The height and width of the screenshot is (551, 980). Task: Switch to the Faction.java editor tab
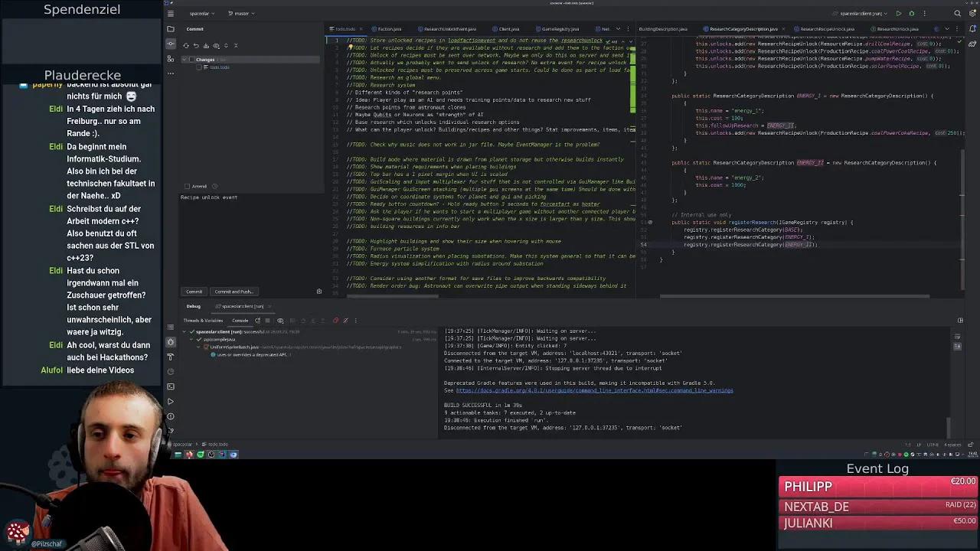tap(389, 28)
